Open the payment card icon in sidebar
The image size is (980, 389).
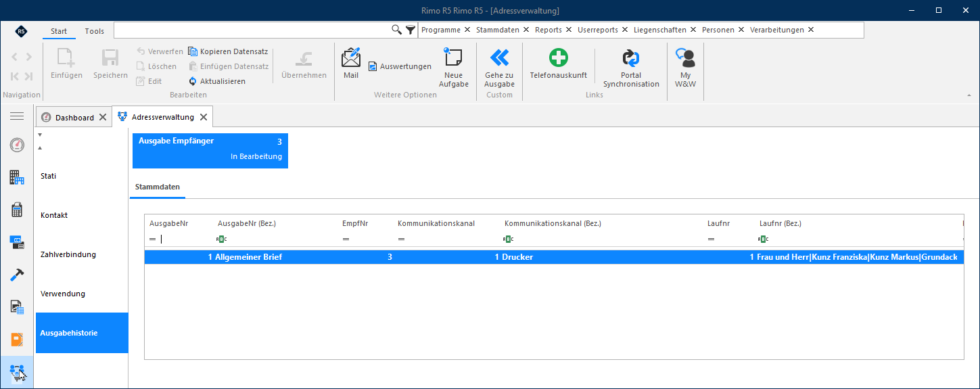[x=17, y=242]
